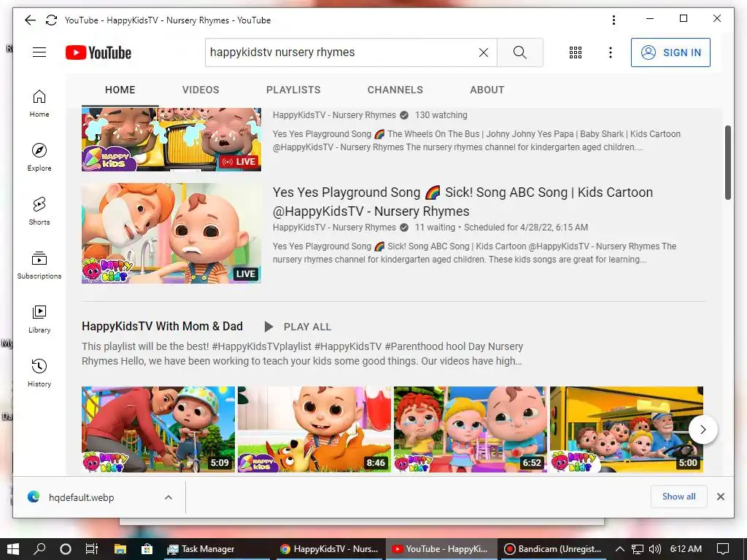Open the Sick! Song ABC Song video title
Viewport: 747px width, 560px height.
[462, 201]
